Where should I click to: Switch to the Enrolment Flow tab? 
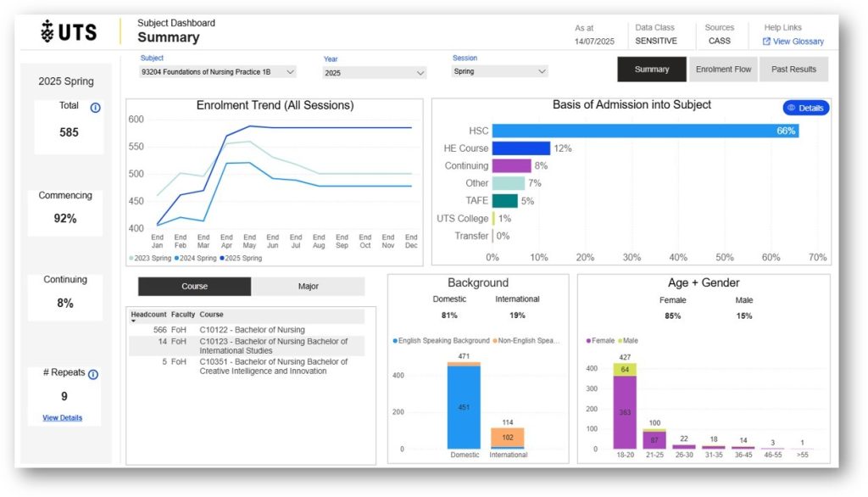click(723, 70)
